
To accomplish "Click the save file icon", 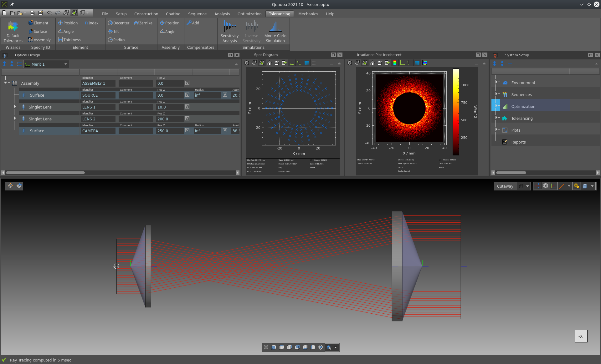I will (32, 13).
